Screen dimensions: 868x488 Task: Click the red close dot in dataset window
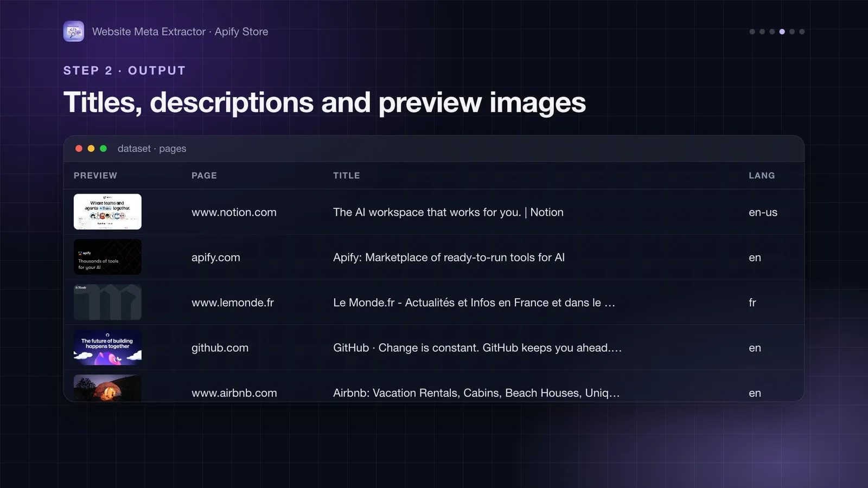click(79, 149)
